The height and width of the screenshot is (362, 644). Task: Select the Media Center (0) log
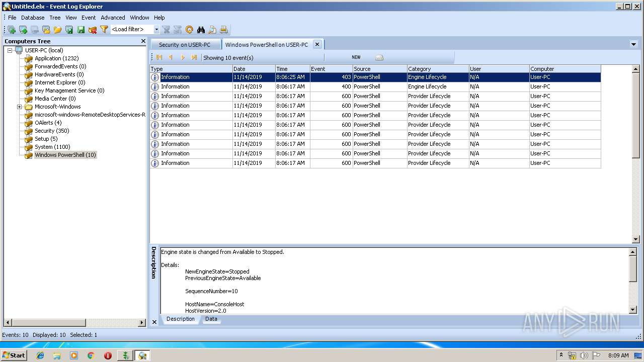[55, 99]
